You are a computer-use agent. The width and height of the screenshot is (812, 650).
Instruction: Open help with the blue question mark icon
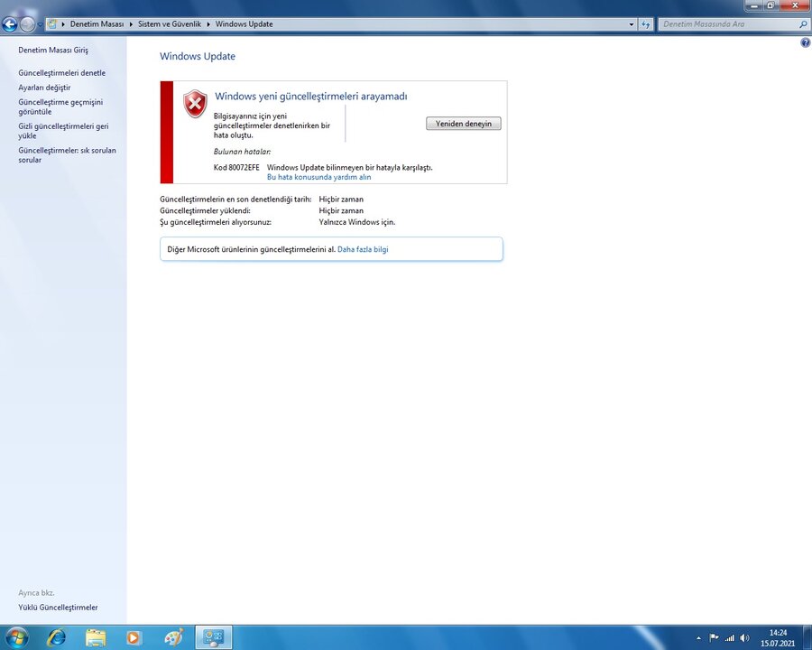(x=806, y=43)
